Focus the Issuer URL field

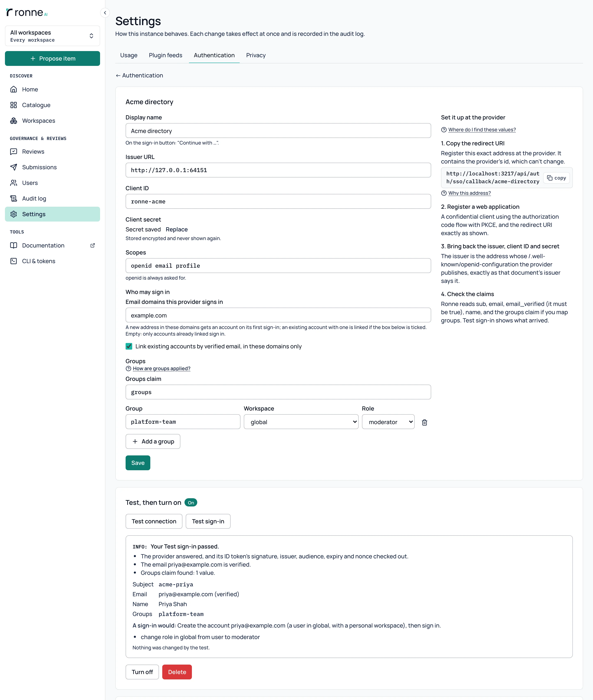point(278,170)
